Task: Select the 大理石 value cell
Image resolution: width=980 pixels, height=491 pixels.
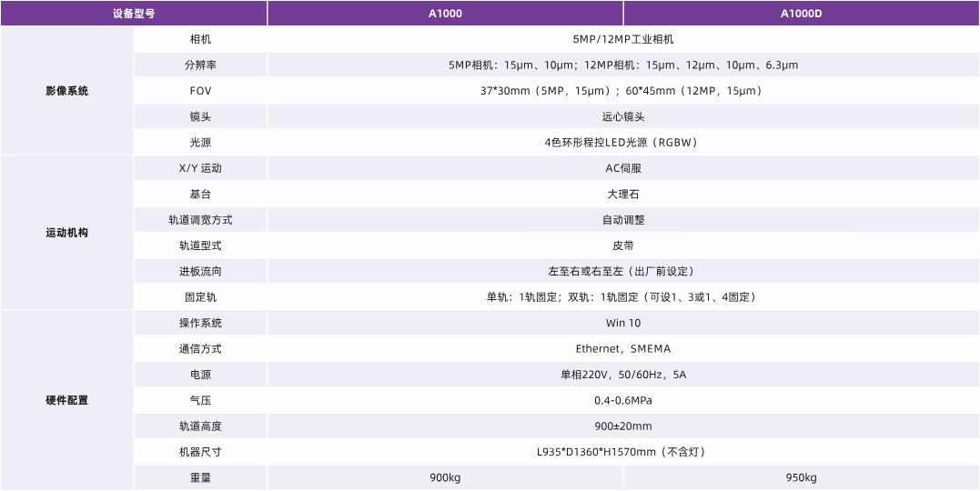Action: coord(622,194)
